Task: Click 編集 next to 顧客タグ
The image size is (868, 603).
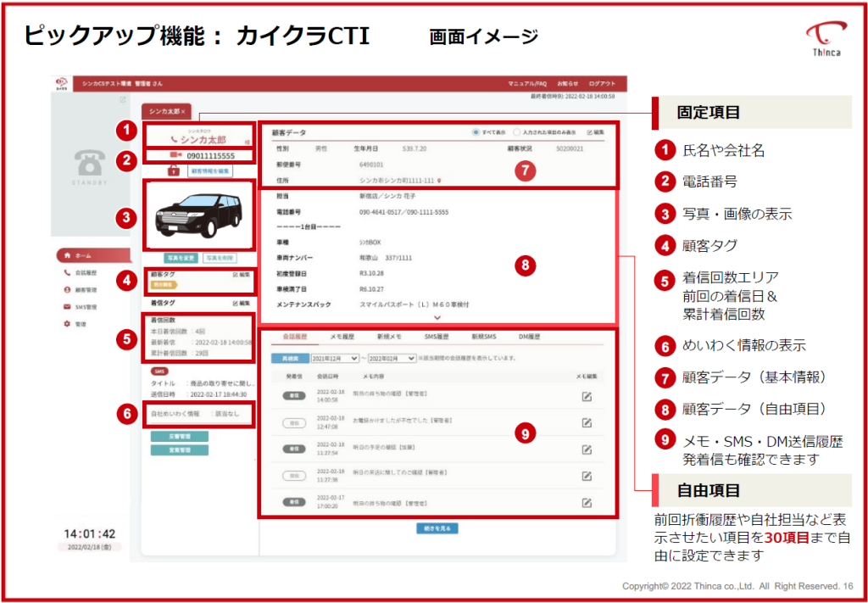Action: coord(242,274)
